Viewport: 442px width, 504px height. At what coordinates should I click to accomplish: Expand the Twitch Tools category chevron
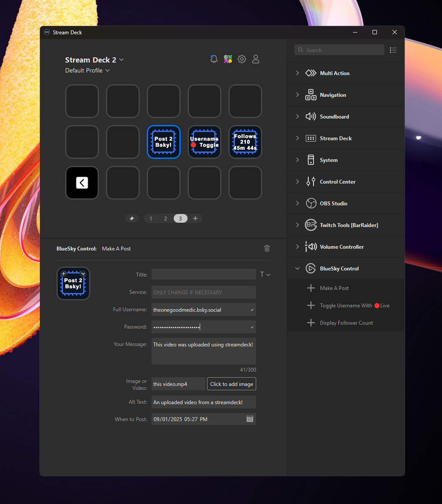(297, 225)
